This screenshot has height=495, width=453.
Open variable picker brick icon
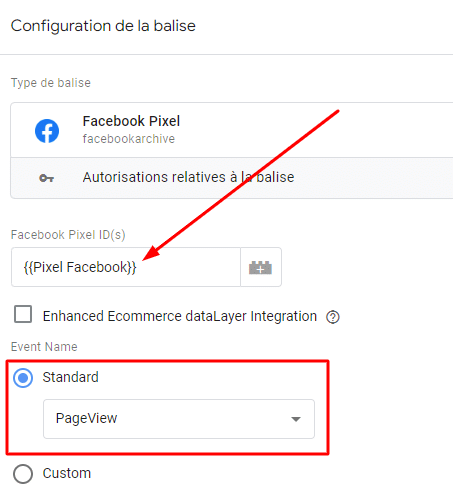click(261, 267)
